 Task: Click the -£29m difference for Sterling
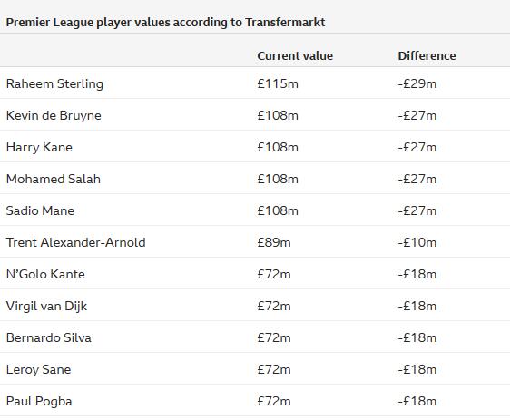[x=417, y=83]
